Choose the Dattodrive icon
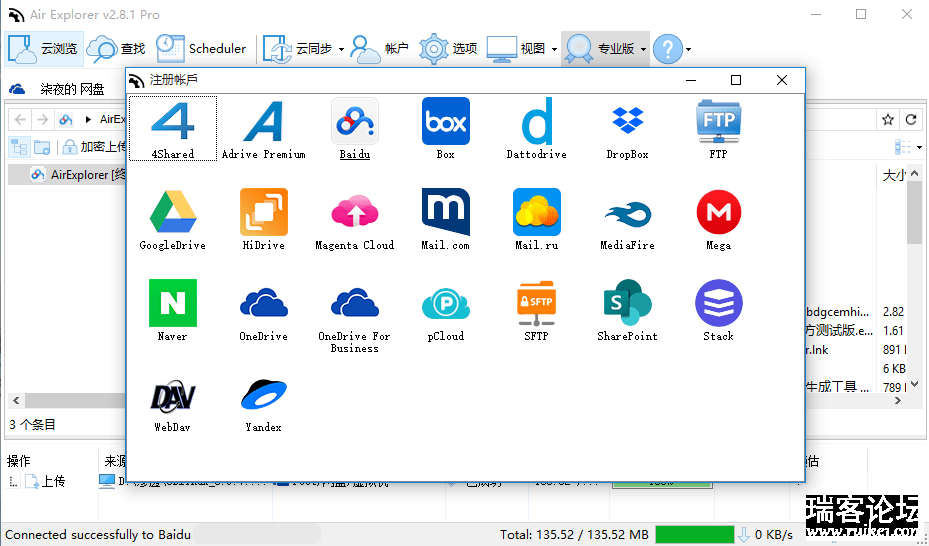The width and height of the screenshot is (929, 546). [536, 122]
